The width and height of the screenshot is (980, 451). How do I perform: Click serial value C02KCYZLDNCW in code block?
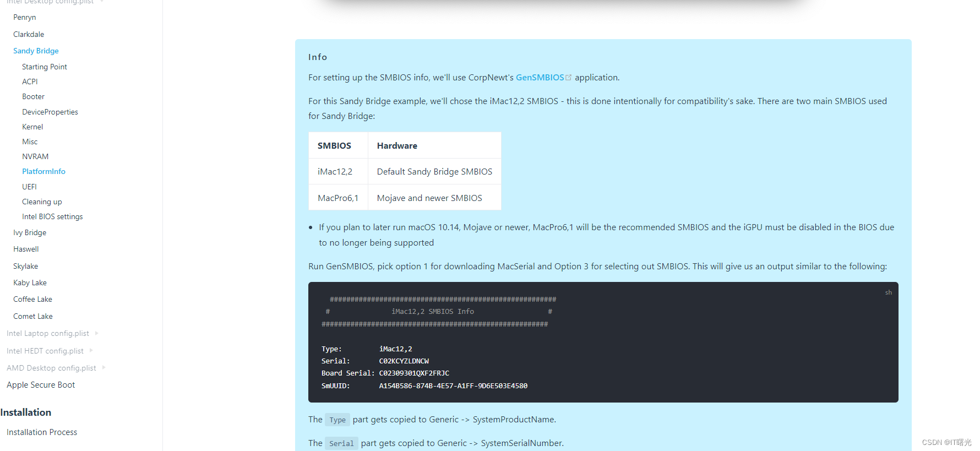click(404, 361)
